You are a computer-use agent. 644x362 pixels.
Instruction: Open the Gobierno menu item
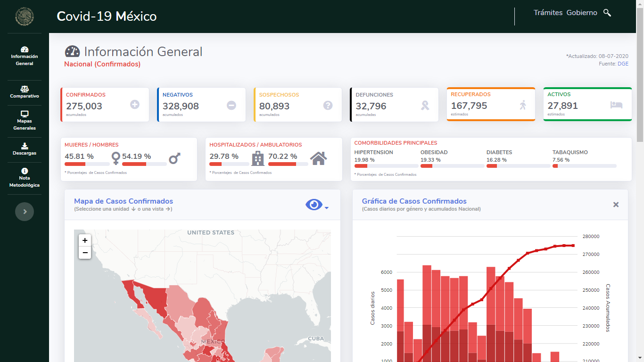(582, 13)
